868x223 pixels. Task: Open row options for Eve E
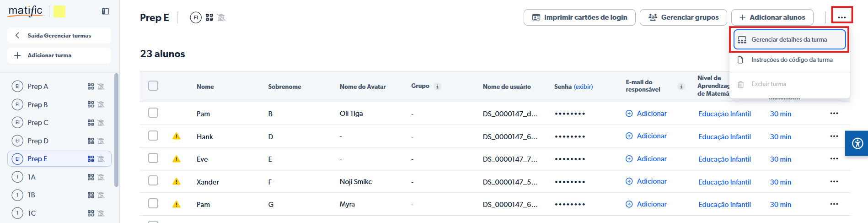(834, 159)
